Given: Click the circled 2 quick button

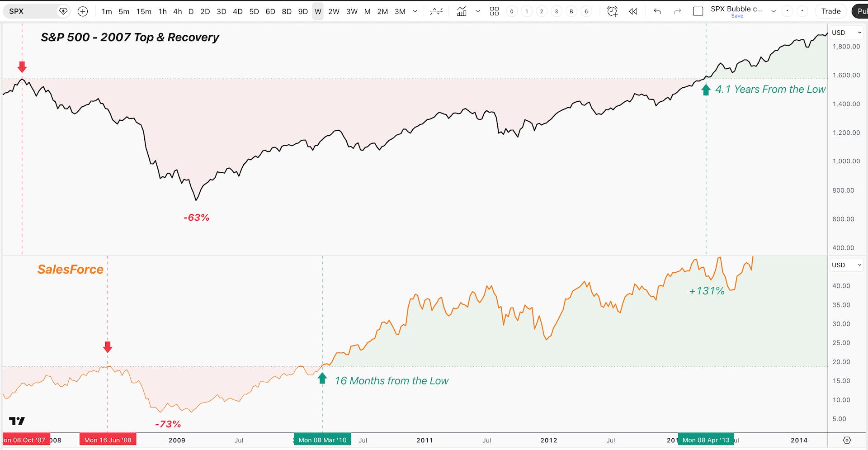Looking at the screenshot, I should [x=542, y=11].
